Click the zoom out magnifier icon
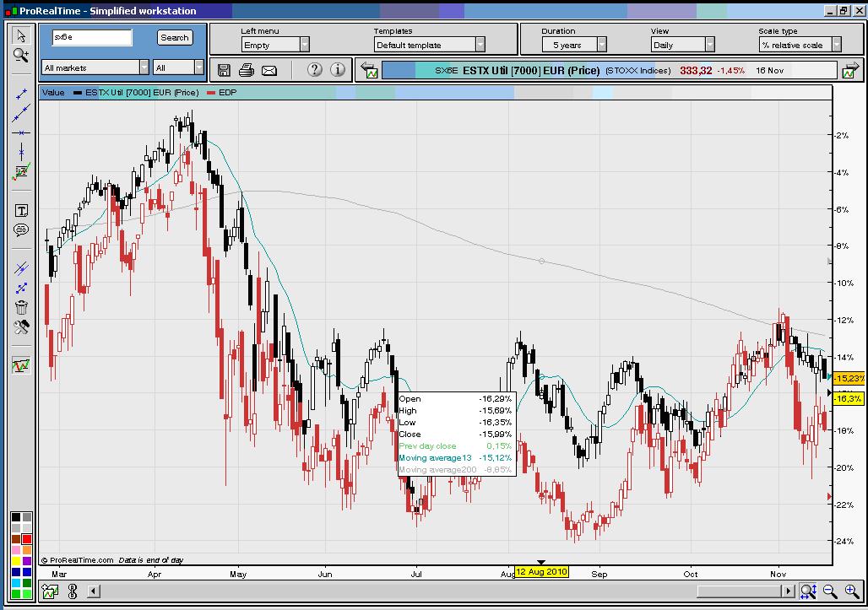This screenshot has height=610, width=868. tap(830, 591)
